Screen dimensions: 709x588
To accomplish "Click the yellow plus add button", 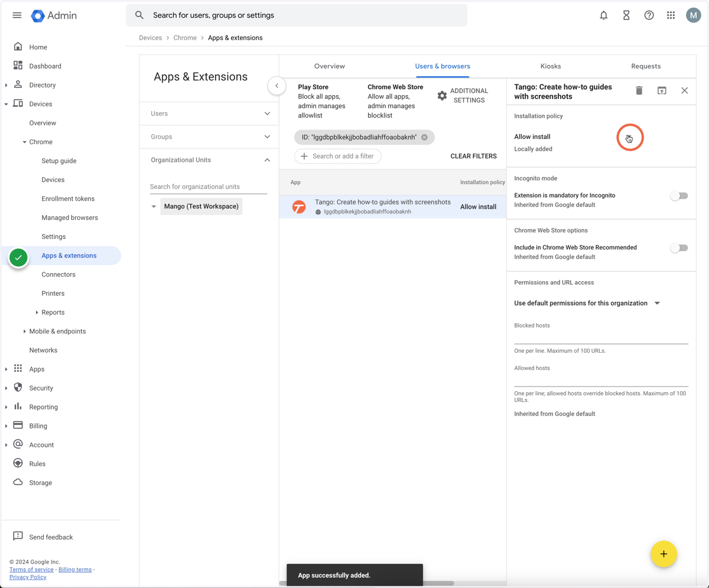I will 664,554.
